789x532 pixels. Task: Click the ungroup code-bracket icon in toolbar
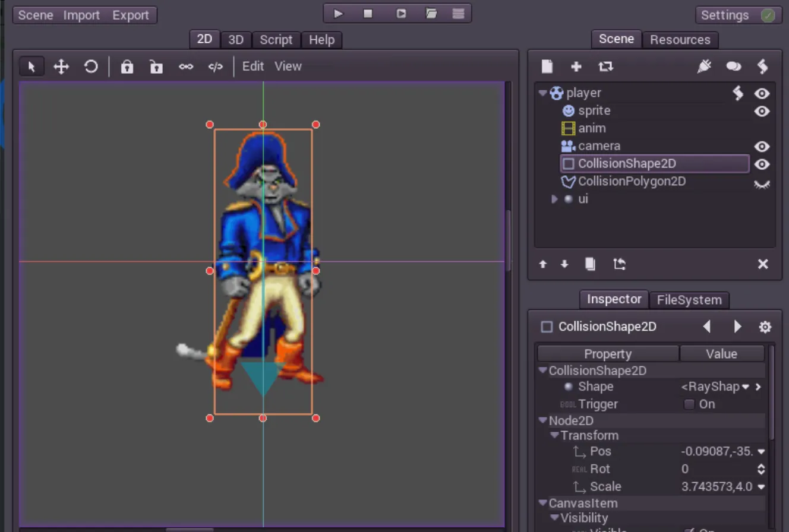[215, 66]
